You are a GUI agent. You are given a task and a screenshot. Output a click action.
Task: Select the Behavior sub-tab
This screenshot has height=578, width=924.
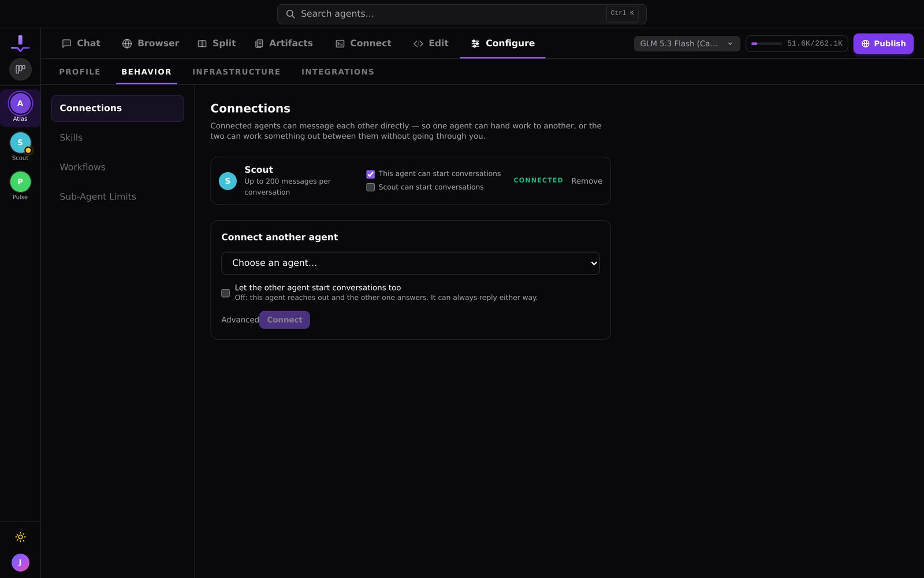pos(146,72)
